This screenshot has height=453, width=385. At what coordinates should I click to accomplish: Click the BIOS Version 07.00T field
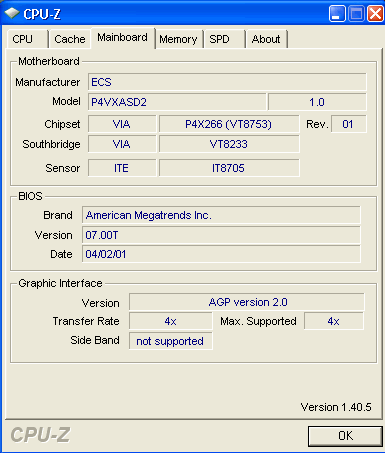coord(221,235)
